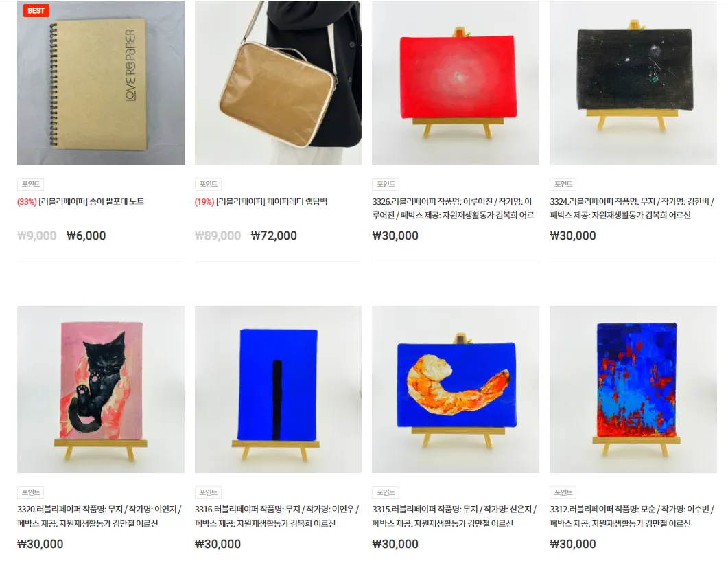Click the 종이 쌀포대 노트 product title
The width and height of the screenshot is (728, 561).
(81, 201)
